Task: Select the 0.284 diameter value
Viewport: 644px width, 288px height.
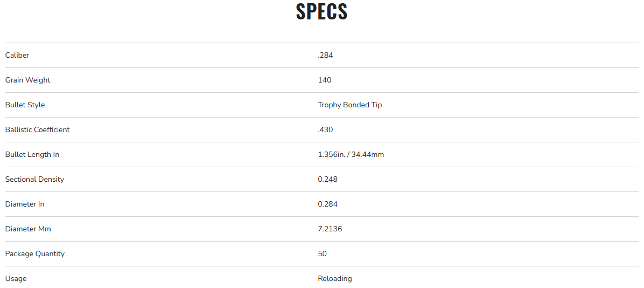Action: click(x=327, y=204)
